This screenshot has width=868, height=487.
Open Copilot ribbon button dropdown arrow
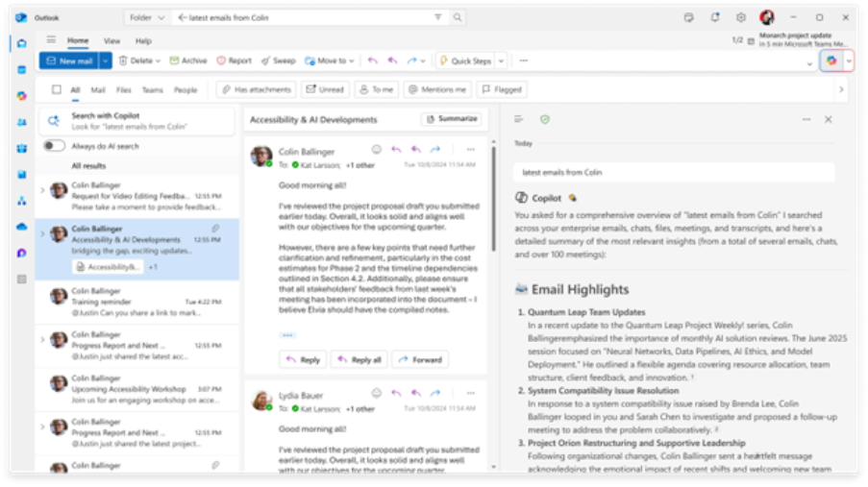click(849, 61)
